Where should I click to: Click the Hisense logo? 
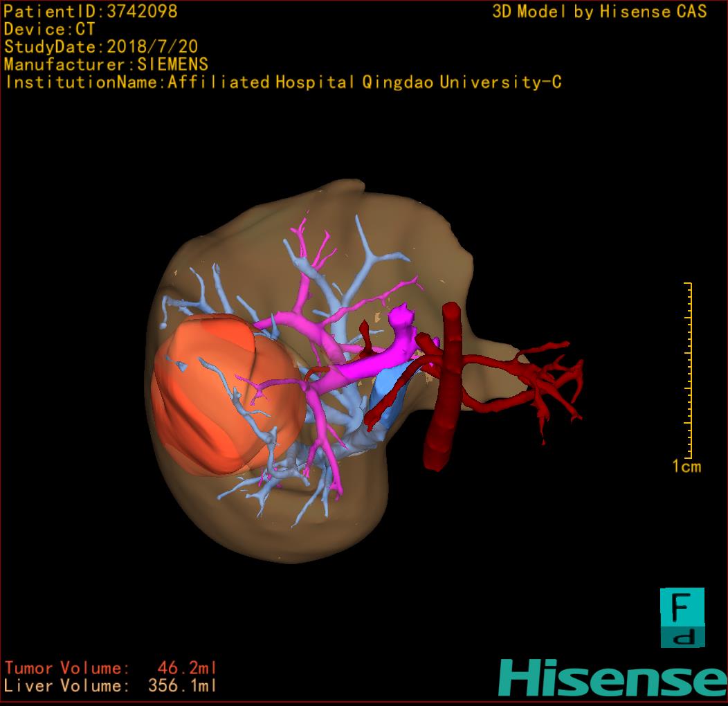[613, 678]
